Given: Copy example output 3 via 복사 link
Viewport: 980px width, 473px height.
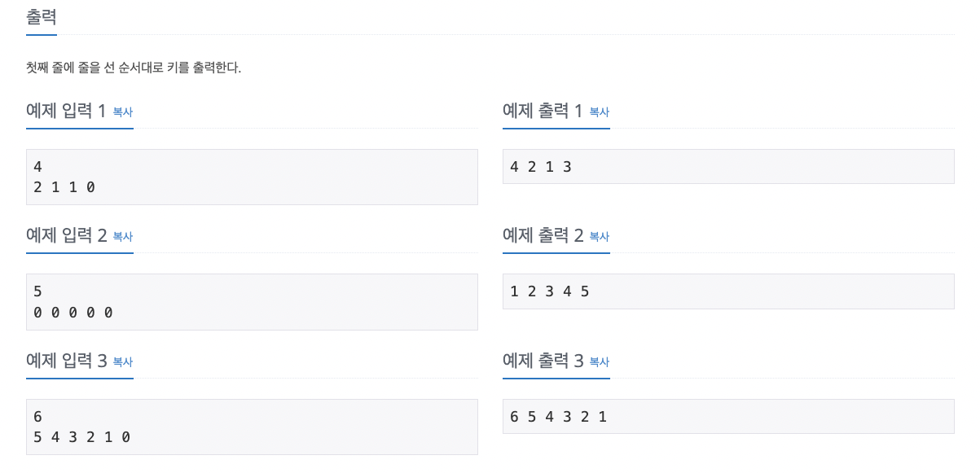Looking at the screenshot, I should (600, 362).
